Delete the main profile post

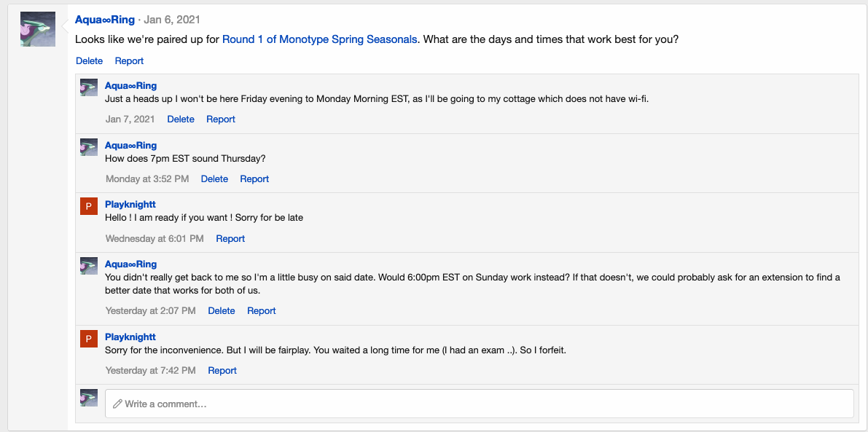89,61
